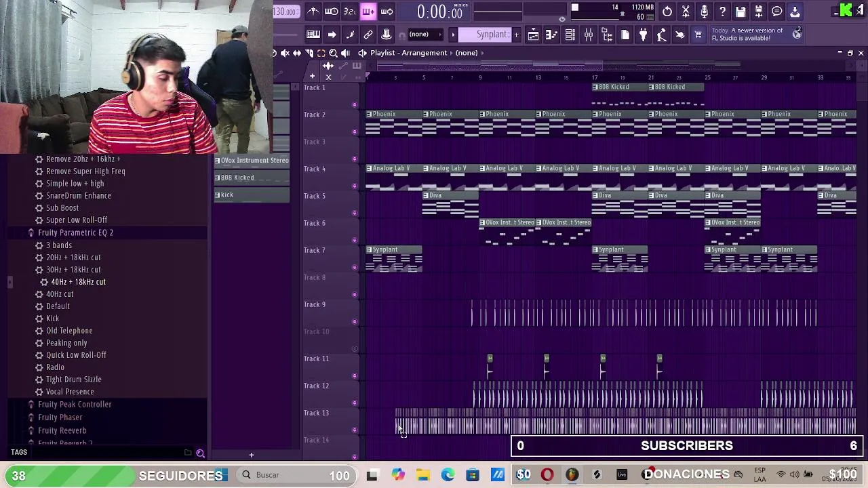Image resolution: width=868 pixels, height=488 pixels.
Task: Add new pattern with plus button
Action: point(516,35)
